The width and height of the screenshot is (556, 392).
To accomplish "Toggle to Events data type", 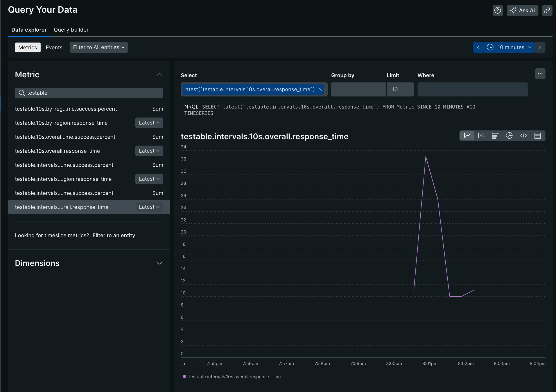I will [54, 47].
